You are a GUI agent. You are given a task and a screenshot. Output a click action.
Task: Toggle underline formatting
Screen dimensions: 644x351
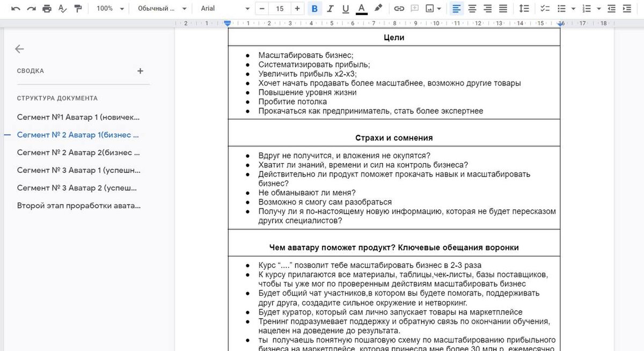346,8
